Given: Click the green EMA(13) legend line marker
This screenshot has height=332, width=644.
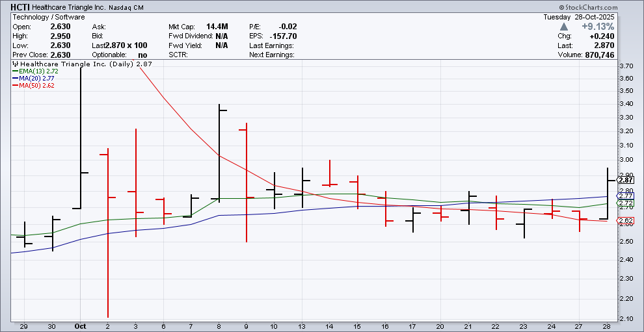Looking at the screenshot, I should coord(16,71).
